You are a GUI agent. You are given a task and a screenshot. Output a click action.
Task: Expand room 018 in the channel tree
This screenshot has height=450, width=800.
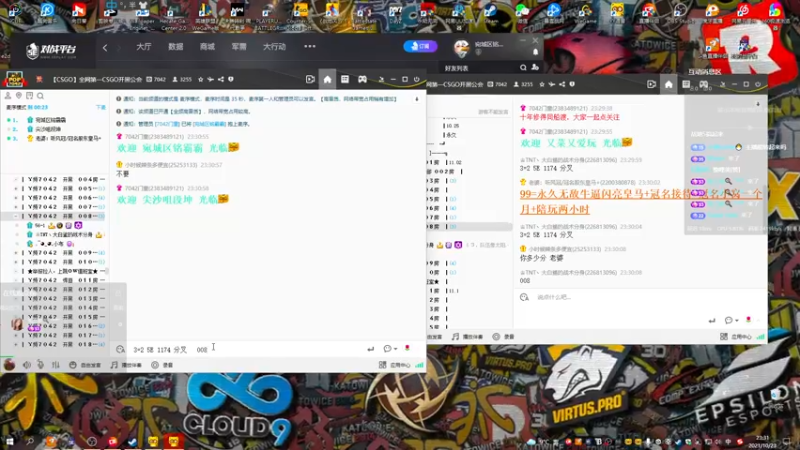click(16, 345)
